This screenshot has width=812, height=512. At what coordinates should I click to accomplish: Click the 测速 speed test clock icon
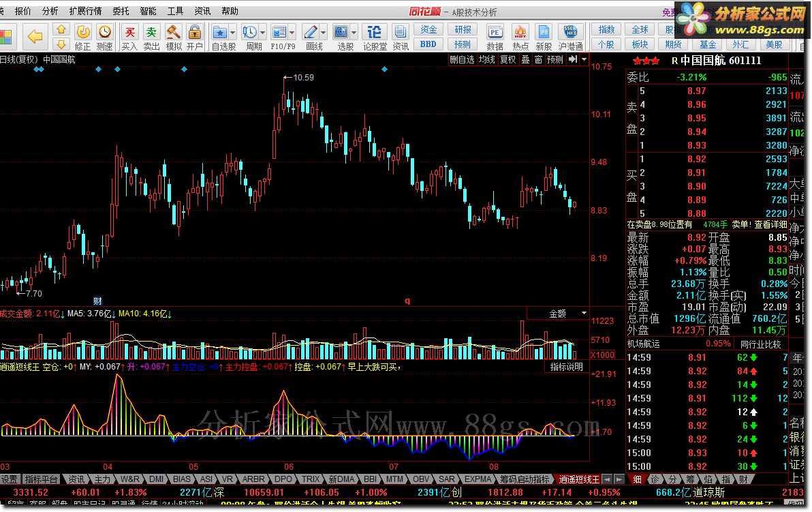coord(105,37)
